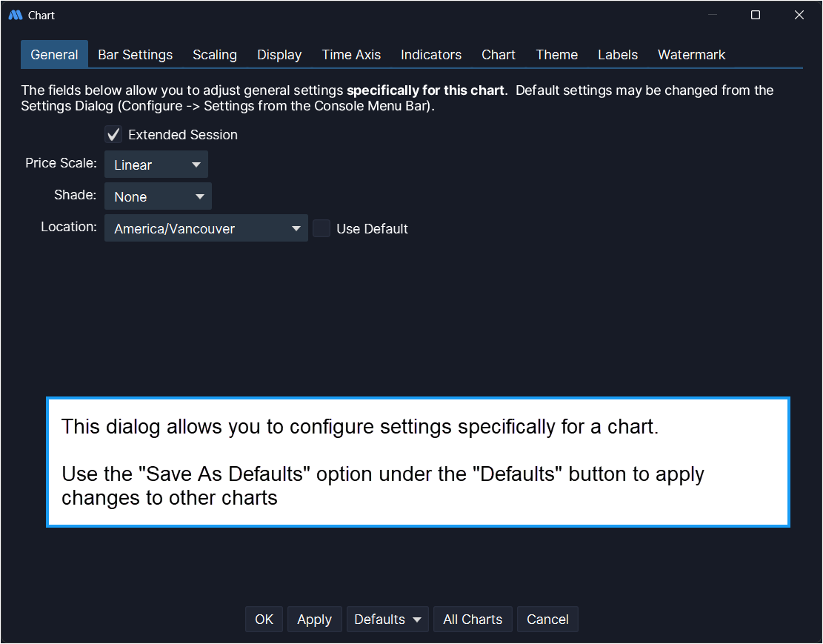The width and height of the screenshot is (823, 644).
Task: Open the Price Scale dropdown
Action: (x=156, y=165)
